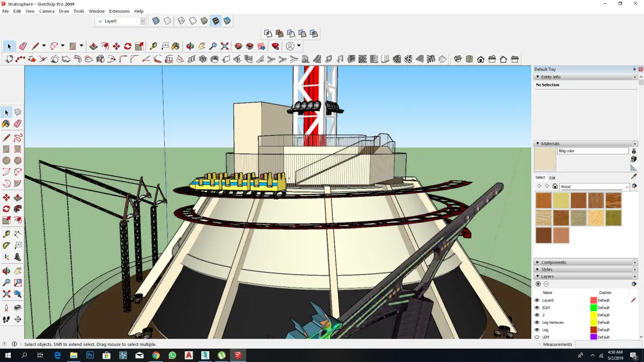
Task: Select the Scale tool in top toolbar
Action: pos(140,46)
